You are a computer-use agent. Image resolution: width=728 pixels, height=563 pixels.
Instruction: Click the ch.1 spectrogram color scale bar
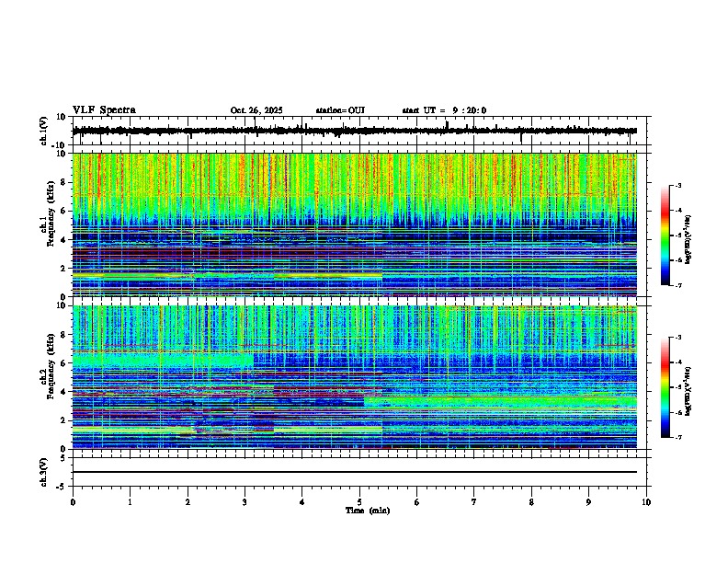pos(665,236)
